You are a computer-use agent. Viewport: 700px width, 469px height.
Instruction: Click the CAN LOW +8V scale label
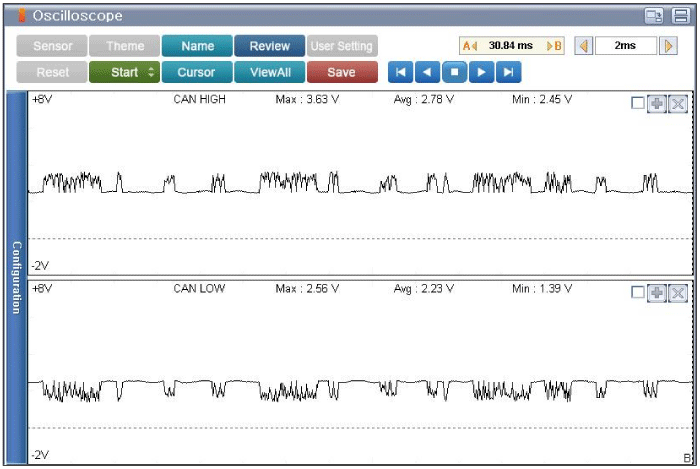point(42,289)
